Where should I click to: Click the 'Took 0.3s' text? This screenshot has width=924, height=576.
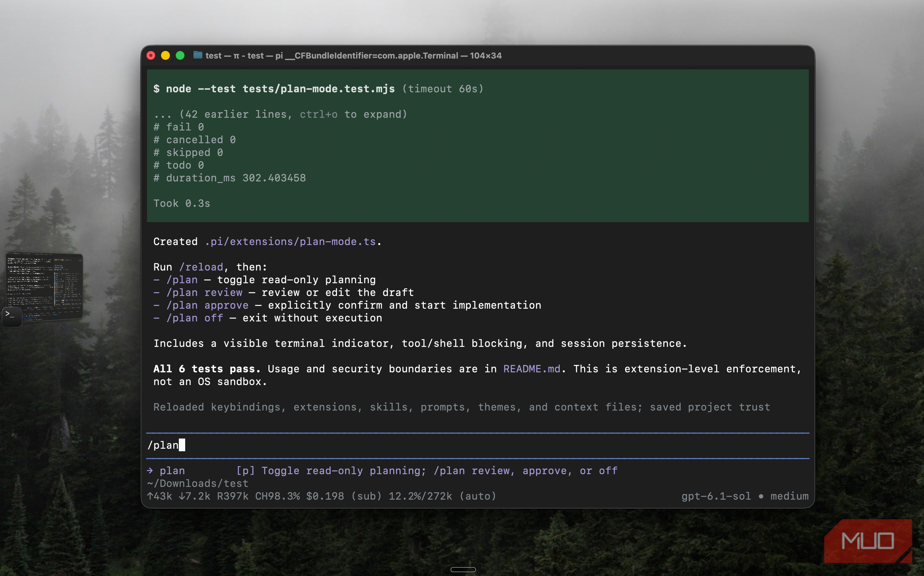click(182, 203)
